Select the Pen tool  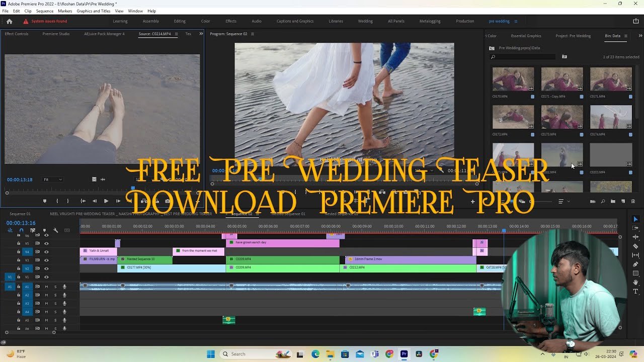tap(635, 264)
